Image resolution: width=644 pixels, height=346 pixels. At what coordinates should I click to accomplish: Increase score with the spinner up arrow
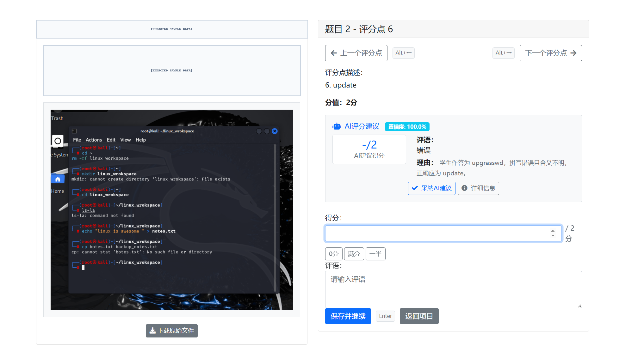553,231
